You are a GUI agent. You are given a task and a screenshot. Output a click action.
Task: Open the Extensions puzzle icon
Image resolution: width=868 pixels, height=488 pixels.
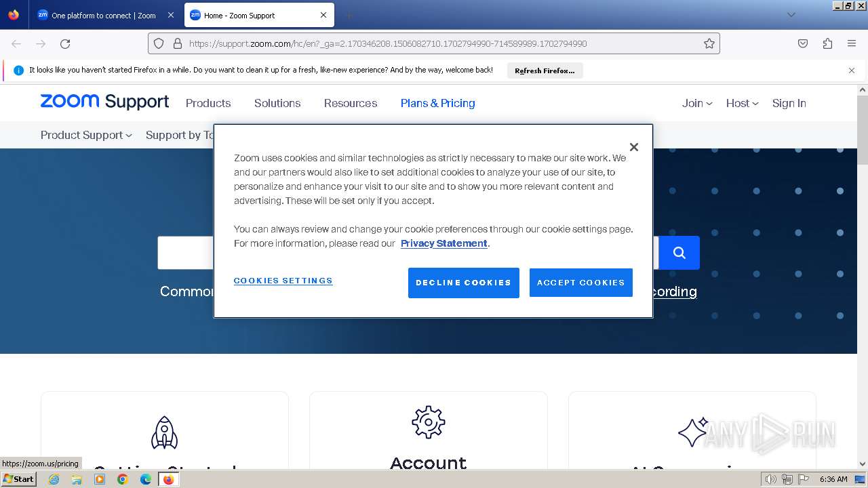pos(827,43)
